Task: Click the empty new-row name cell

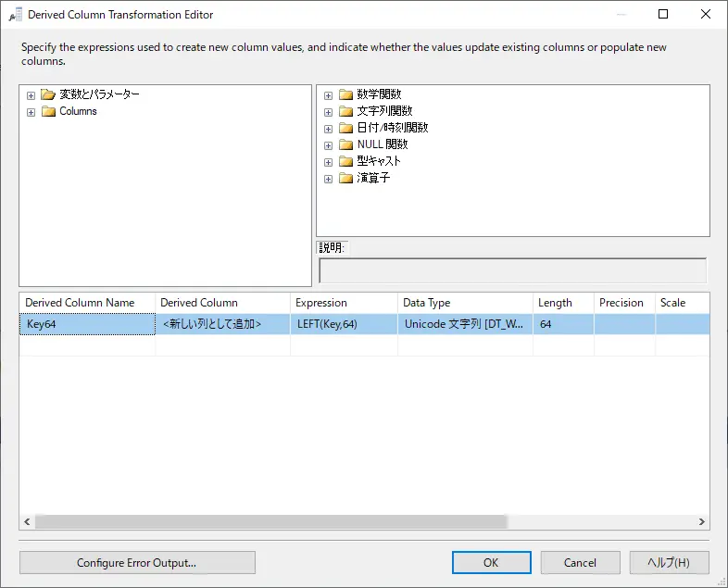Action: (87, 345)
